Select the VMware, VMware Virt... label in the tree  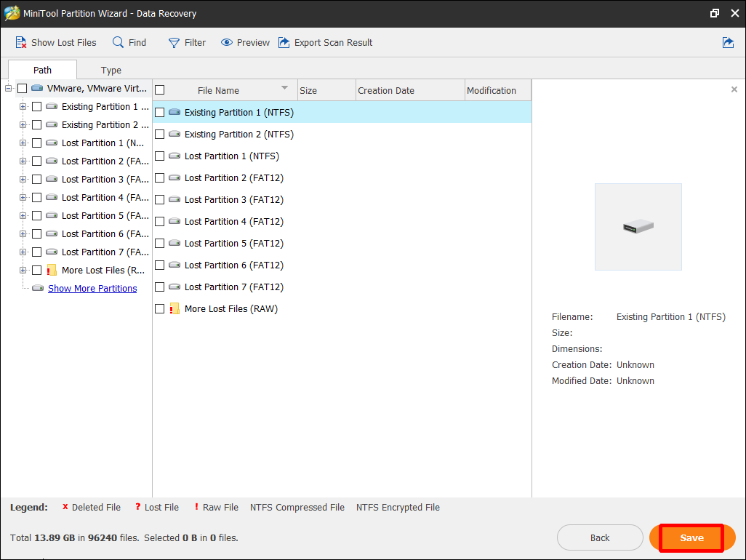(x=97, y=88)
